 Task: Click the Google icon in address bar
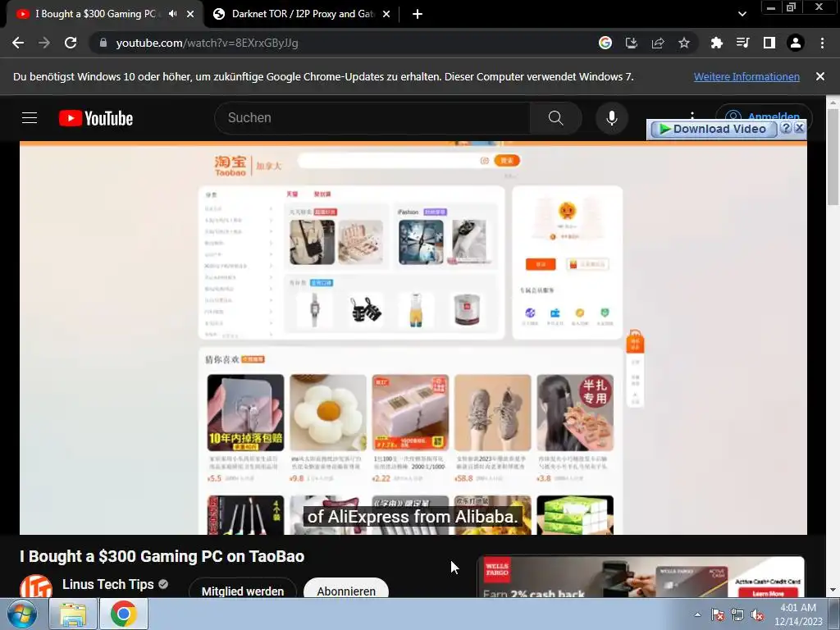[x=605, y=43]
